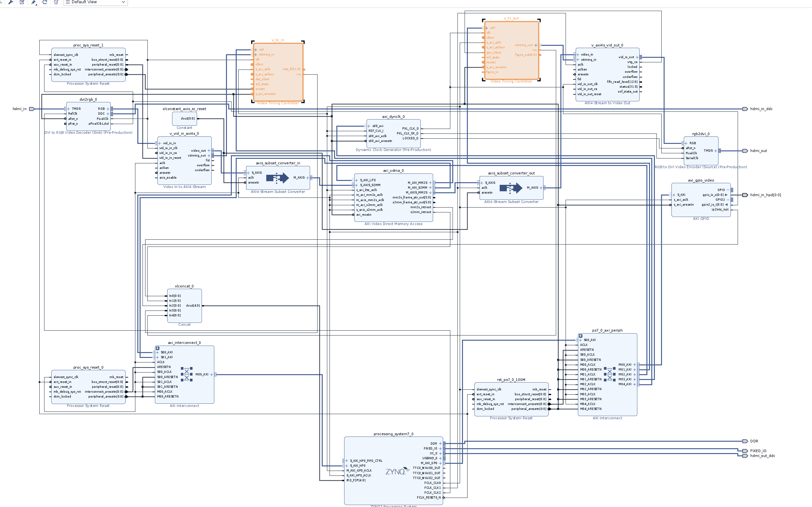
Task: Open the Default View dropdown
Action: click(95, 2)
